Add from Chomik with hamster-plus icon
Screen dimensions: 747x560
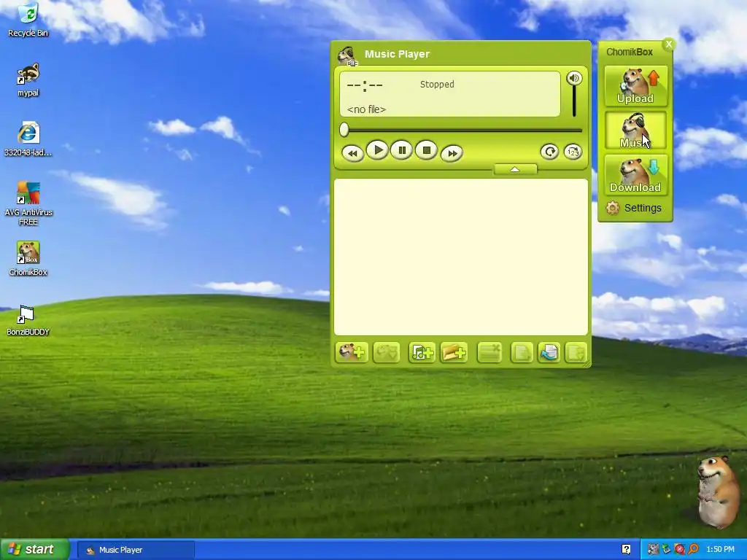click(x=352, y=352)
